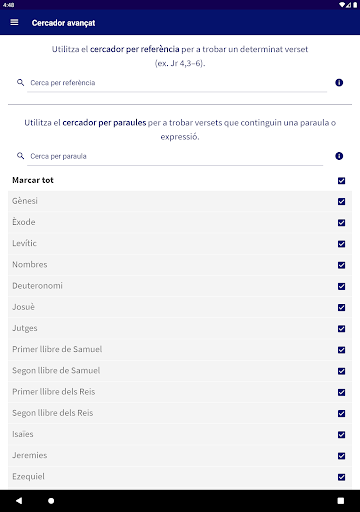Viewport: 360px width, 512px height.
Task: Tap info icon for word search
Action: point(339,156)
